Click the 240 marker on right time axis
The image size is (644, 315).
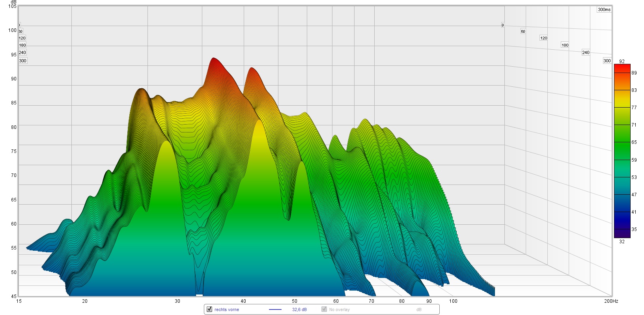click(x=586, y=52)
